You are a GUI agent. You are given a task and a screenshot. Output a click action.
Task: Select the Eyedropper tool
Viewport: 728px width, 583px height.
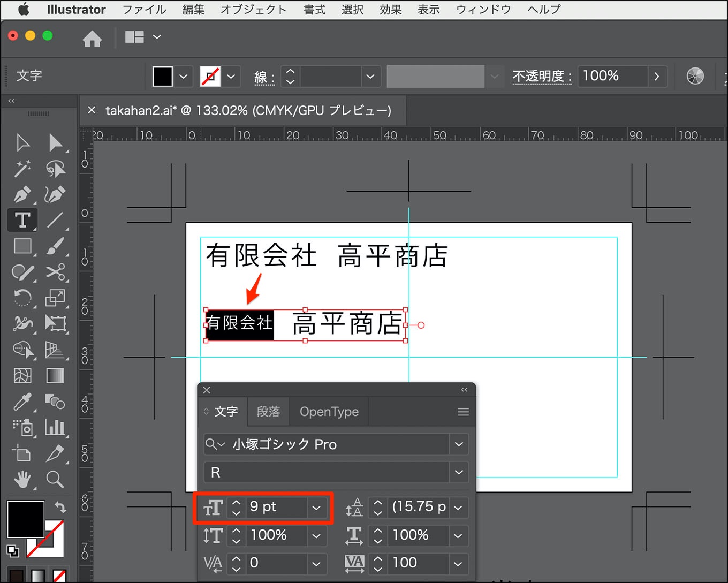(x=22, y=401)
